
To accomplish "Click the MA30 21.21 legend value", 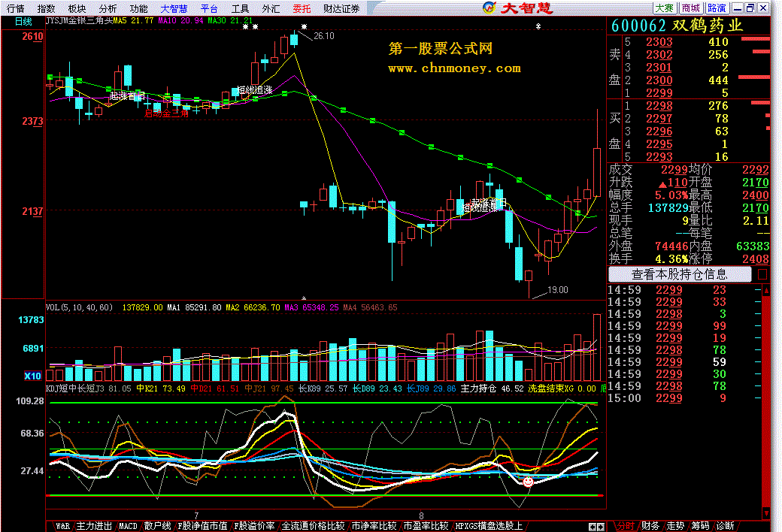I will 230,21.
